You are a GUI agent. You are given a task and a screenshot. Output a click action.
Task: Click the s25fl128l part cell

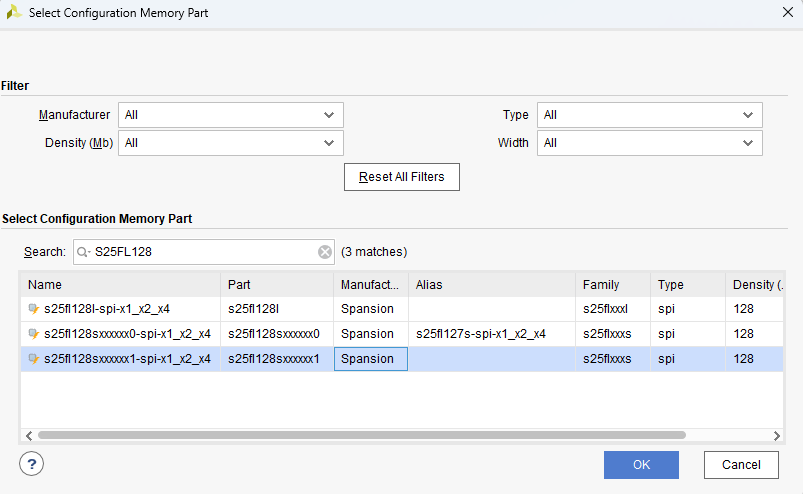(x=277, y=309)
